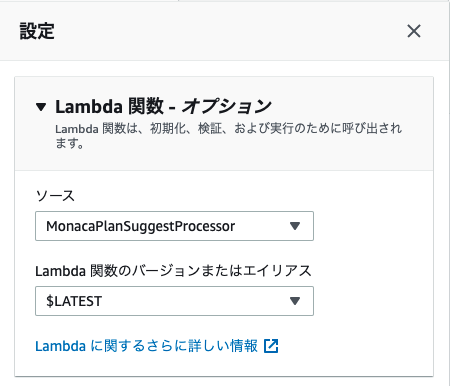
Task: Click the arrow icon beside $LATEST
Action: pyautogui.click(x=295, y=301)
